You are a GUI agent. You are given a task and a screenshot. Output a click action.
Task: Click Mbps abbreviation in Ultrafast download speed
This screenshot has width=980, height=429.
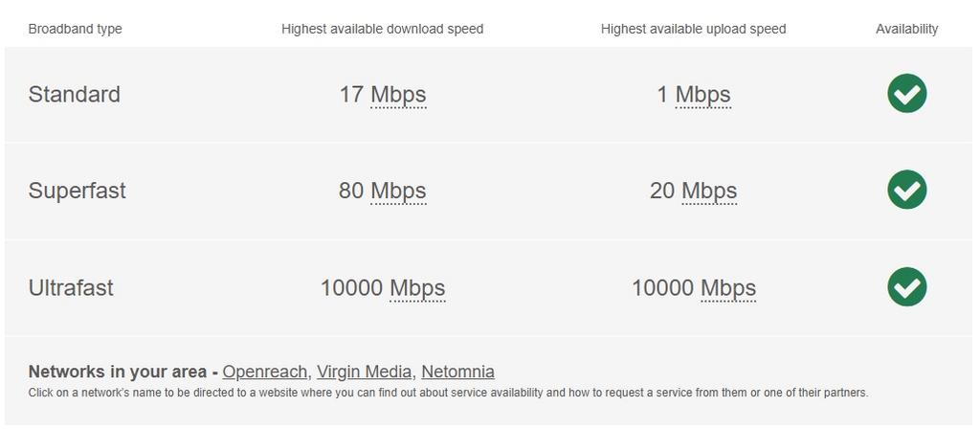click(x=417, y=288)
